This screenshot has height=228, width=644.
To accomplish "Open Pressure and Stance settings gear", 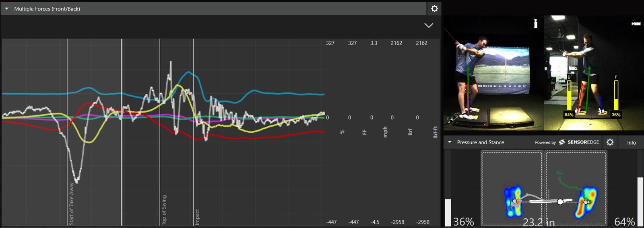I will coord(610,142).
